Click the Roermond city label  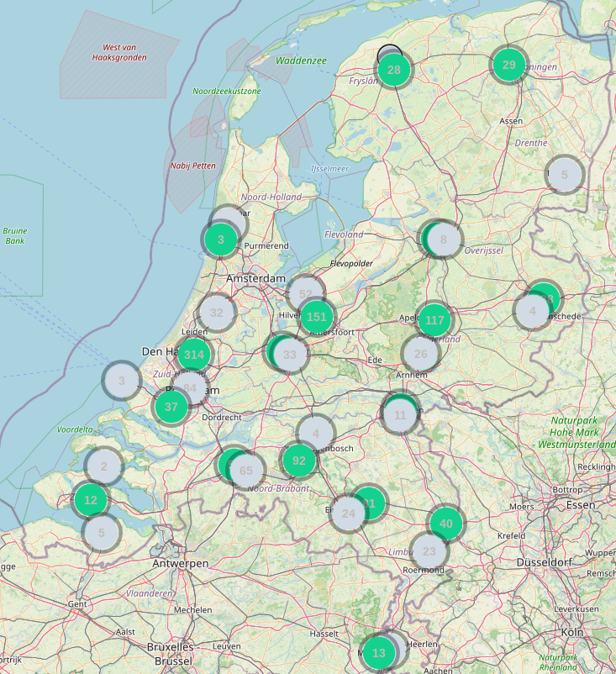(424, 570)
